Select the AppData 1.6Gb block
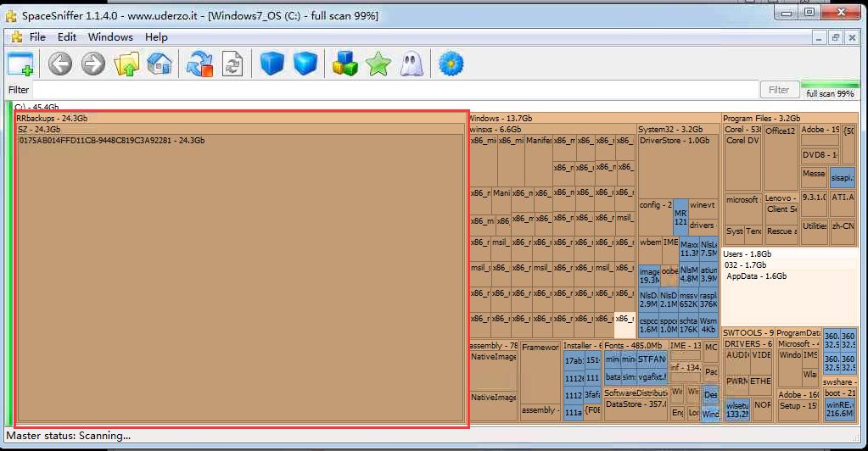Screen dimensions: 868x451 coord(757,276)
